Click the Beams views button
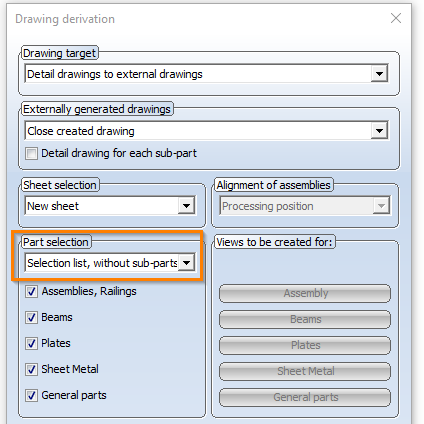This screenshot has height=424, width=424. (305, 319)
